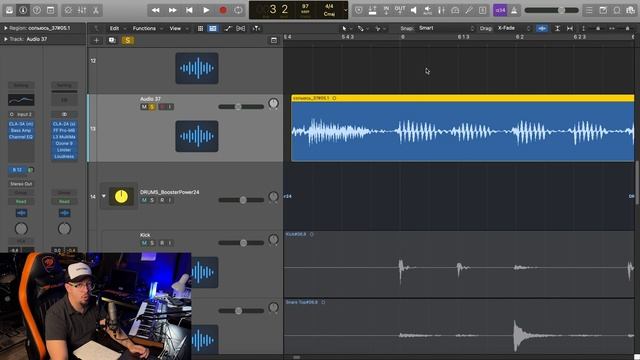Image resolution: width=640 pixels, height=360 pixels.
Task: Open the Editors scissors icon
Action: 96,10
